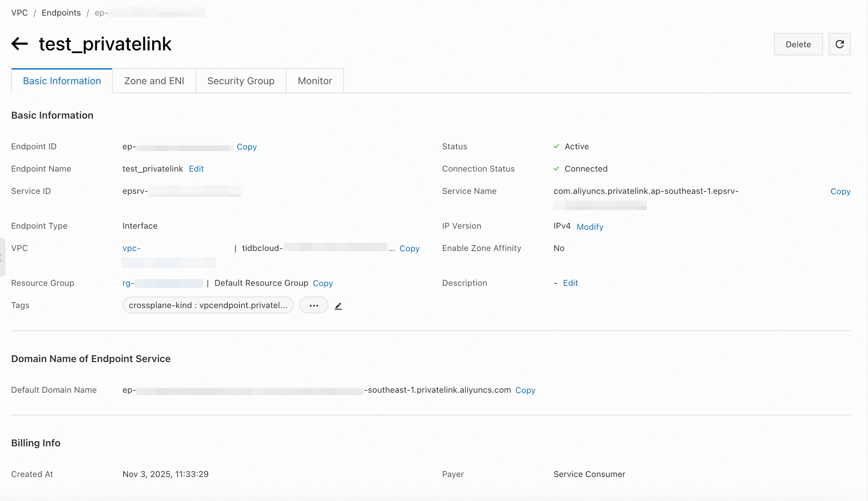This screenshot has width=868, height=501.
Task: Edit the endpoint name
Action: (x=196, y=169)
